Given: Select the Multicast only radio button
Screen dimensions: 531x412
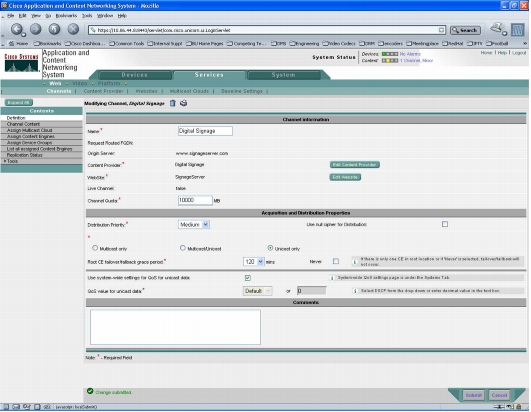Looking at the screenshot, I should click(x=95, y=248).
